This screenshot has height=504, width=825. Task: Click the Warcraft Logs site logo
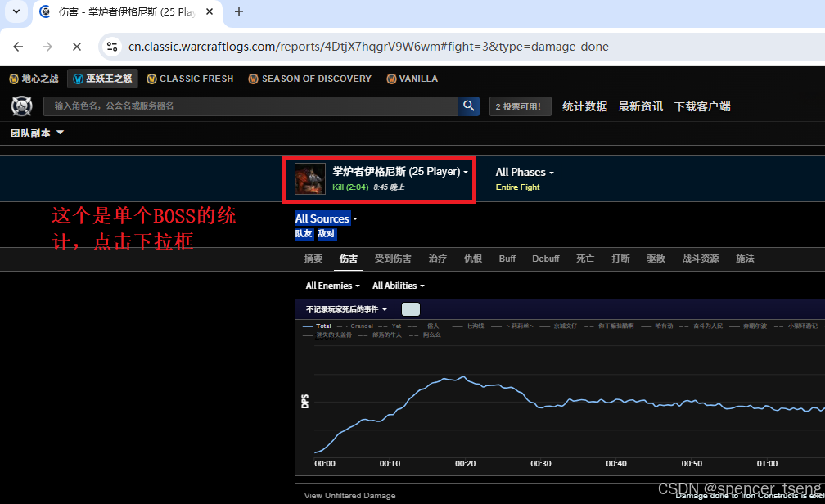coord(22,106)
